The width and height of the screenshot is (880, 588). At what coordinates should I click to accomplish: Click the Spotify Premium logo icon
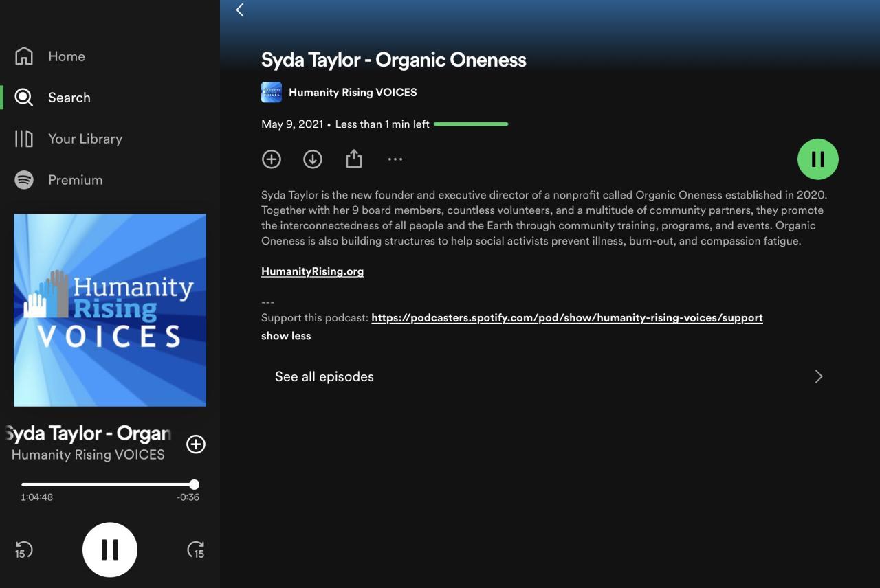[x=24, y=180]
